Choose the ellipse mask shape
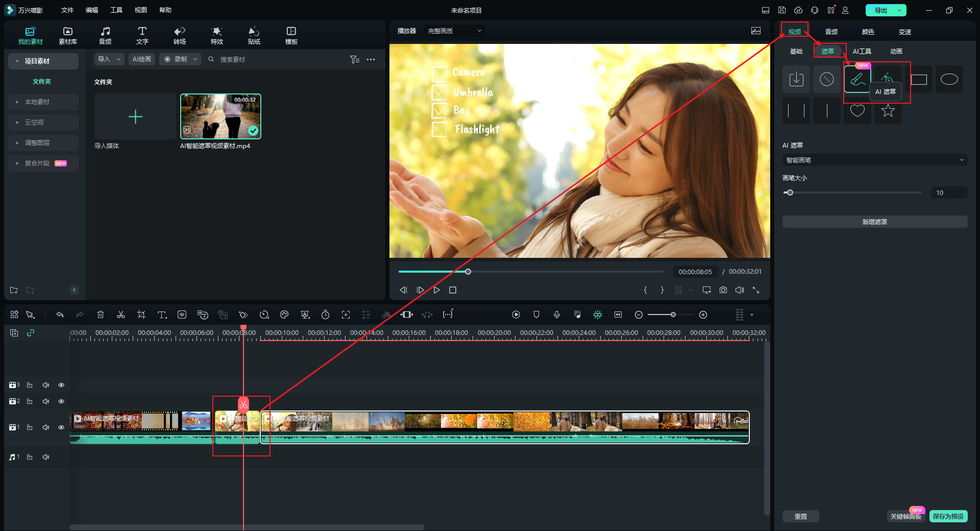The height and width of the screenshot is (531, 980). [949, 79]
